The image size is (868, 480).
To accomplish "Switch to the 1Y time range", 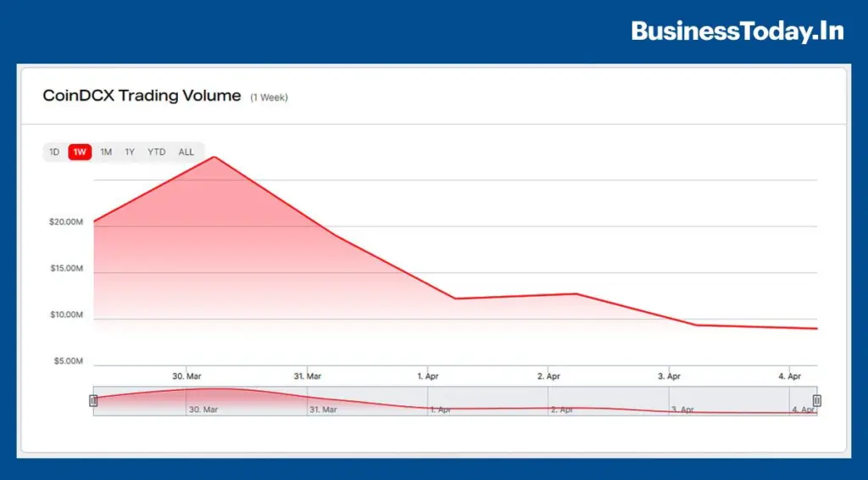I will pos(130,152).
